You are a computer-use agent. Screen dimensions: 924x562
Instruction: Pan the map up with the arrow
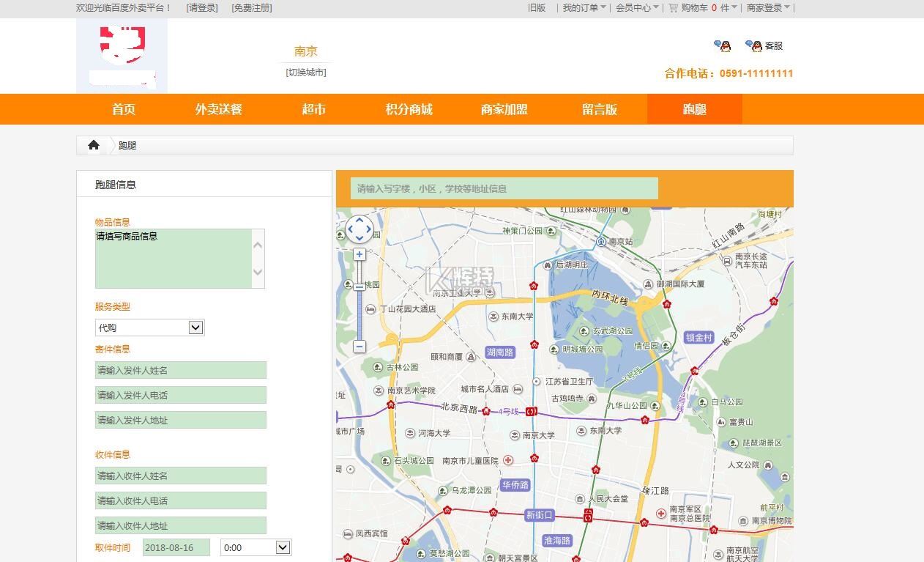[x=359, y=221]
